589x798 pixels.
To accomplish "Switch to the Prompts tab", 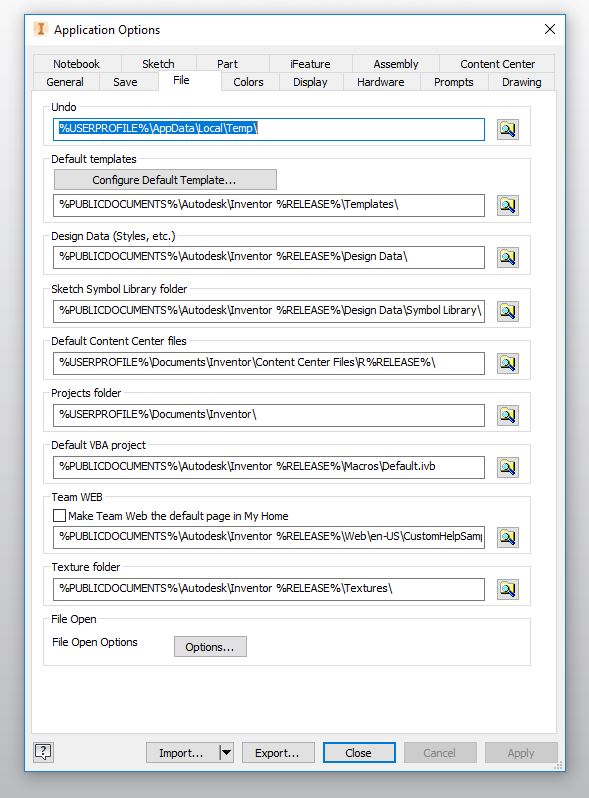I will [x=454, y=82].
